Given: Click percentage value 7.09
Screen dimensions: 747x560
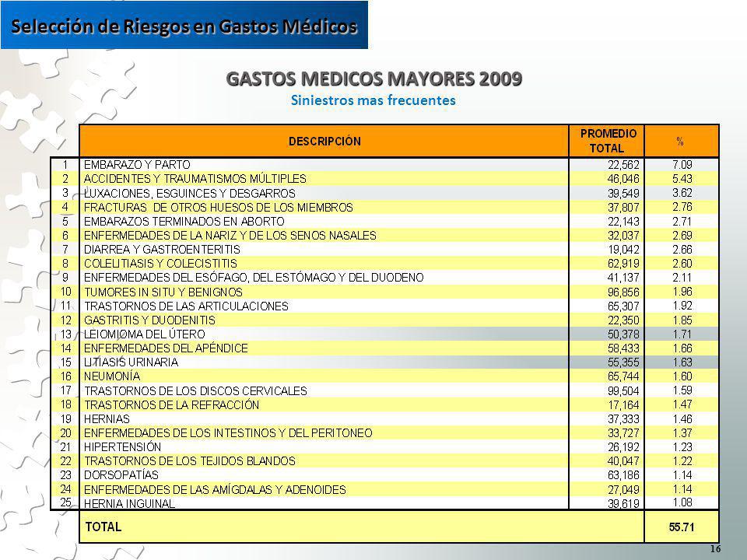Looking at the screenshot, I should (682, 165).
